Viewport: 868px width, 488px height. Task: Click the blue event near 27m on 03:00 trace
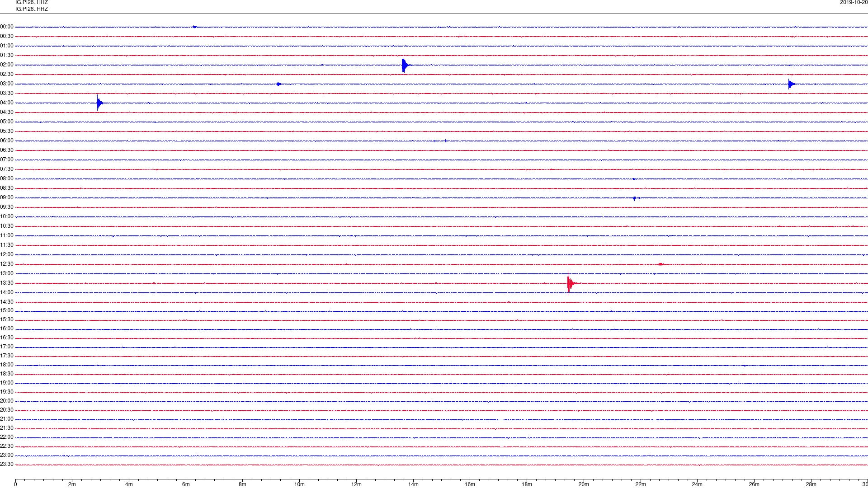click(x=791, y=84)
